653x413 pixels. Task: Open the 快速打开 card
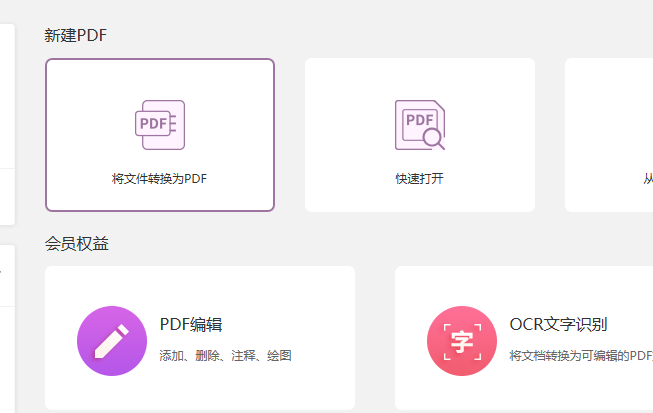click(420, 135)
